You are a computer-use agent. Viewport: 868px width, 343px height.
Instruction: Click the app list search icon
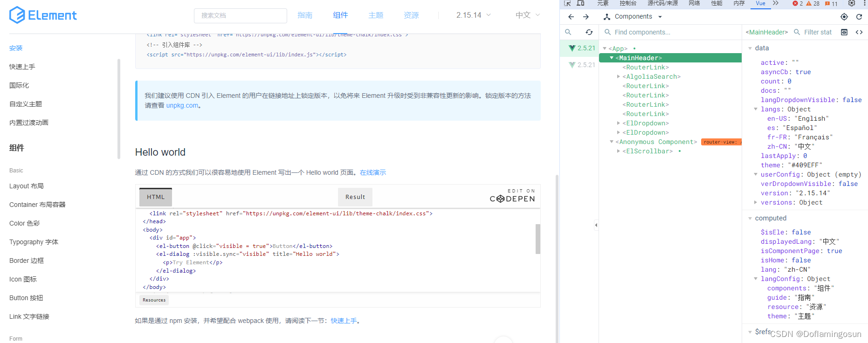(x=568, y=32)
